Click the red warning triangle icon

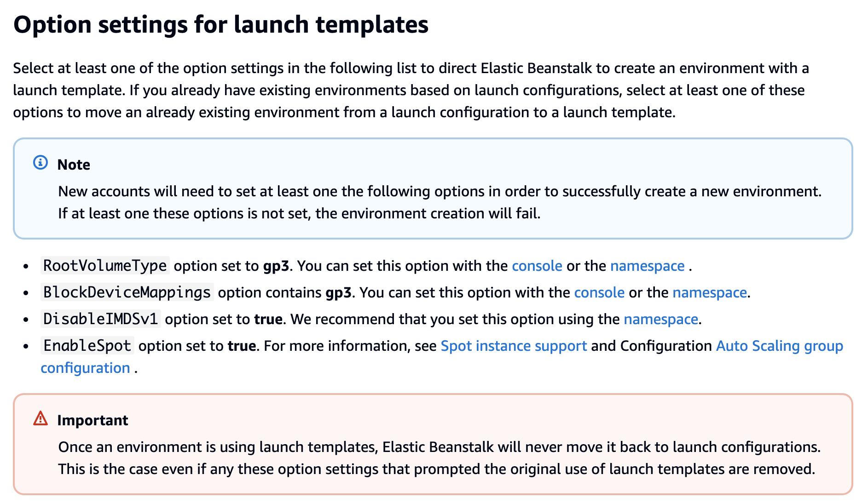click(x=41, y=418)
